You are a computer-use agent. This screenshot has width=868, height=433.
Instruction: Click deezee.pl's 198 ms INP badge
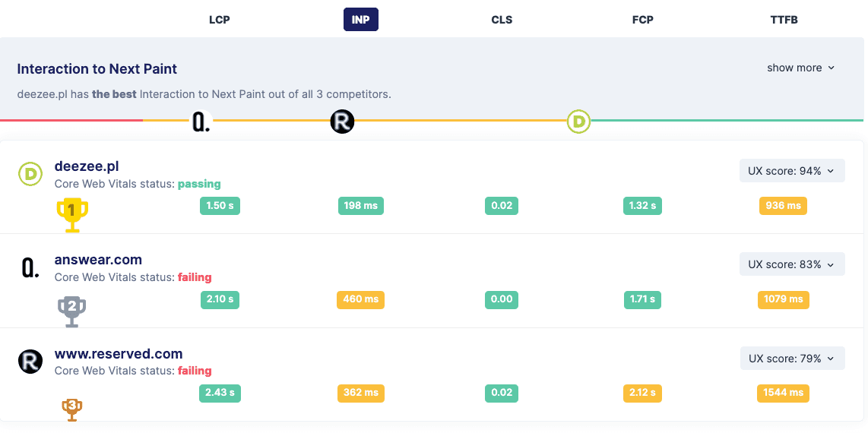coord(361,206)
